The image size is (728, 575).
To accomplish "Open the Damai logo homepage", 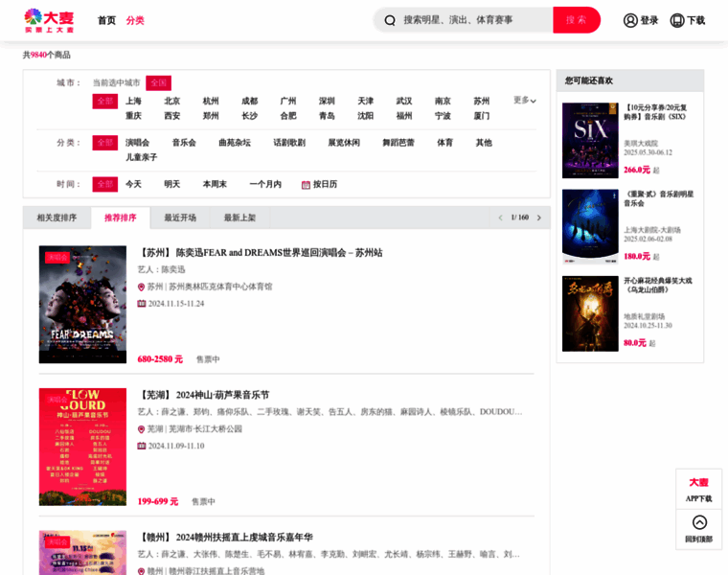I will point(49,20).
